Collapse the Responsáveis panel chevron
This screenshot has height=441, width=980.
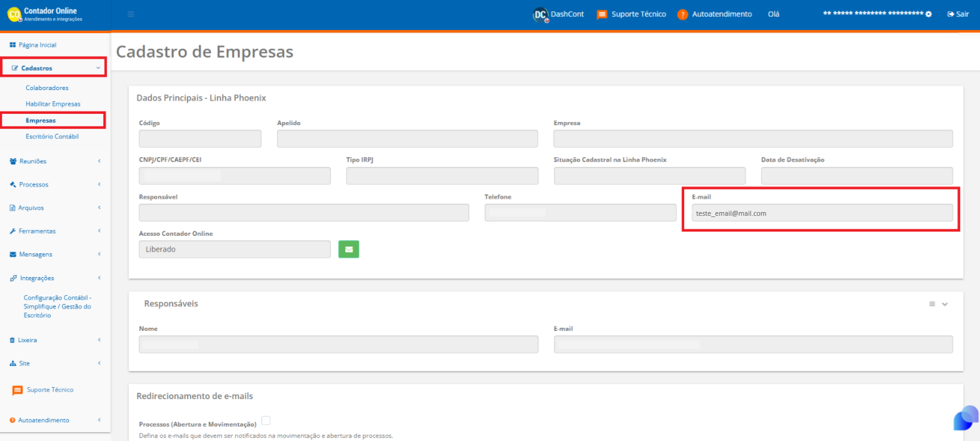tap(945, 304)
